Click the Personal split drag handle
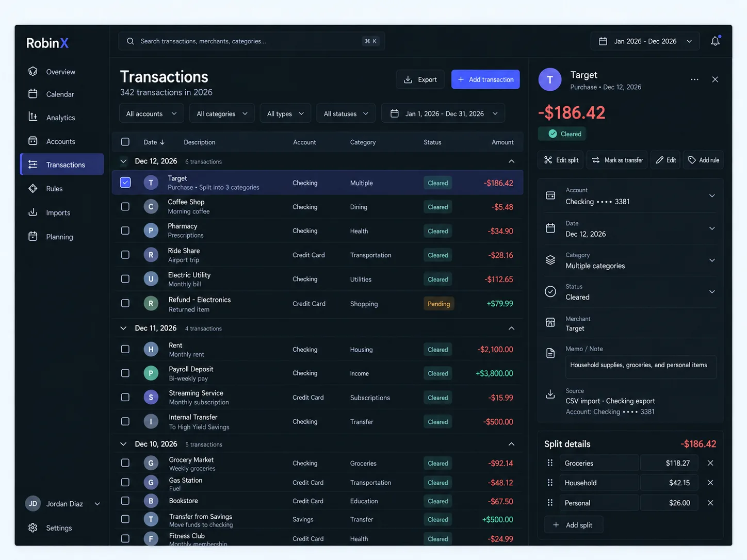Image resolution: width=747 pixels, height=560 pixels. [x=550, y=503]
